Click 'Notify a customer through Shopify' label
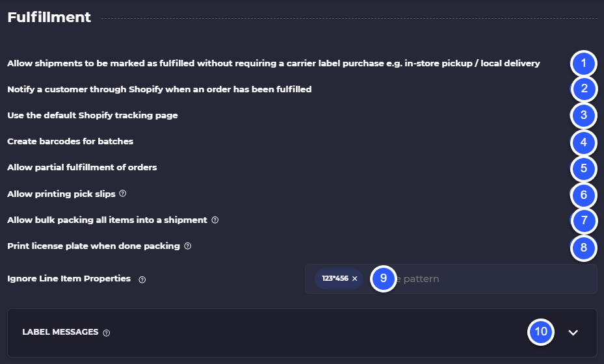This screenshot has width=604, height=364. pos(159,89)
